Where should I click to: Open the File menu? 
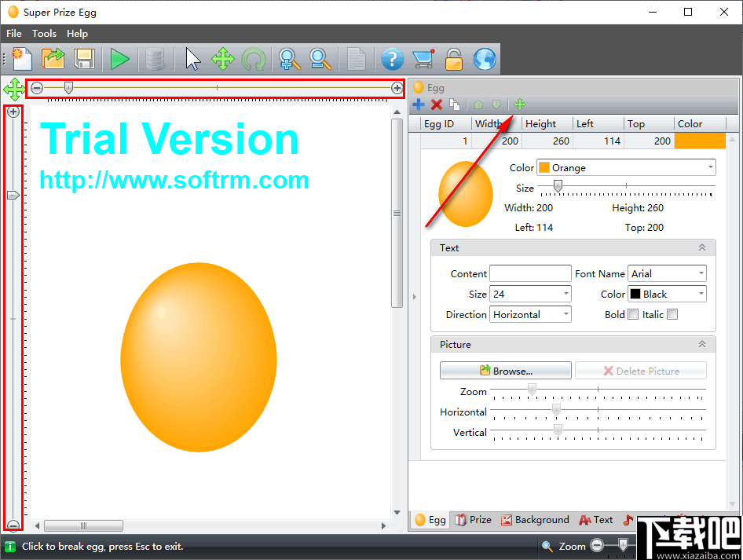tap(13, 34)
